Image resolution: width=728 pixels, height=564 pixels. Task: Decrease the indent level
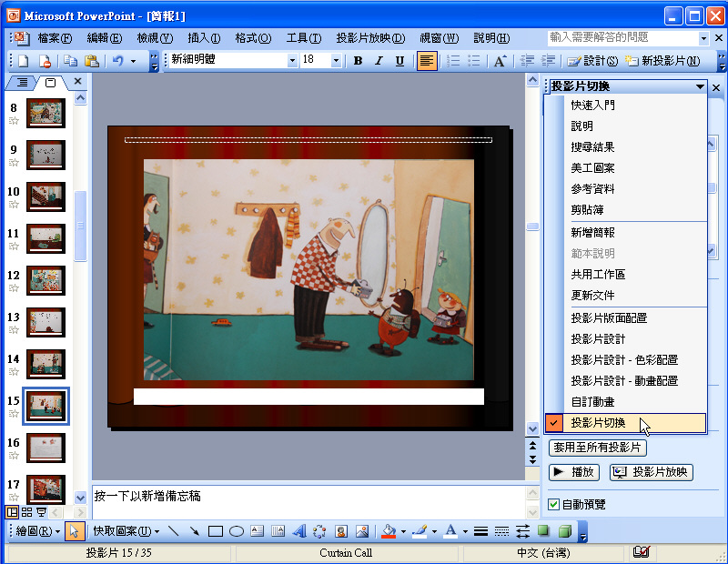pos(527,61)
